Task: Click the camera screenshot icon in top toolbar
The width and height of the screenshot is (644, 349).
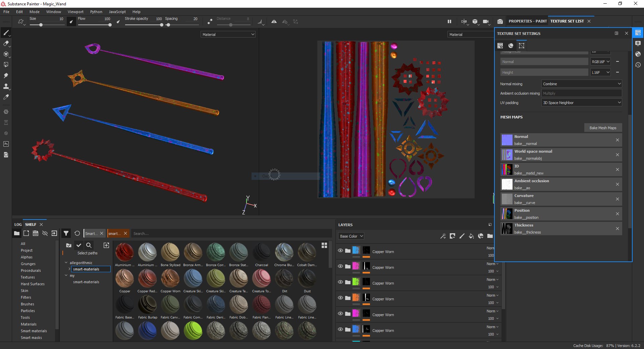Action: (500, 21)
